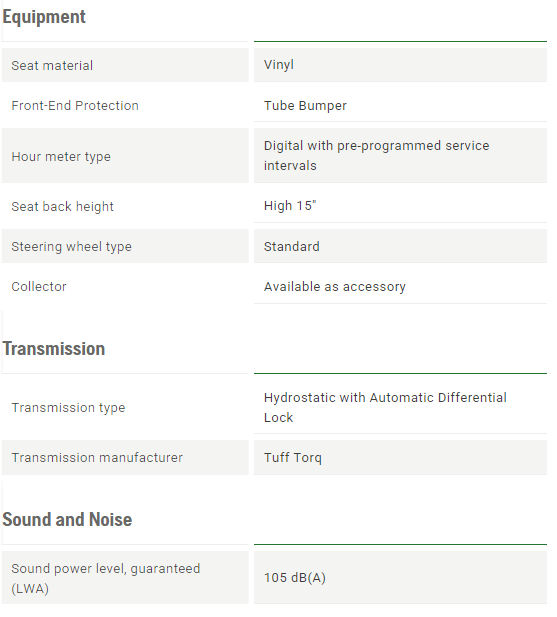Click the Tube Bumper value
Viewport: 557px width, 617px height.
tap(305, 105)
